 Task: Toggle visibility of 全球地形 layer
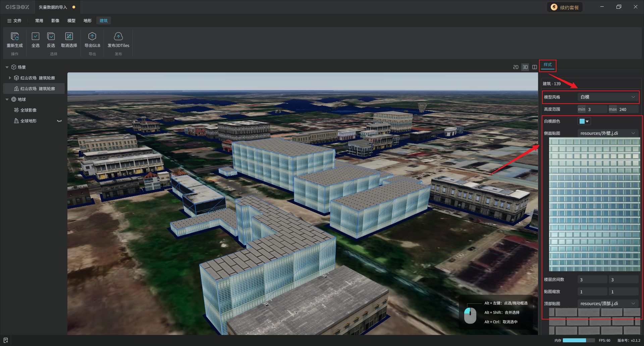tap(59, 121)
